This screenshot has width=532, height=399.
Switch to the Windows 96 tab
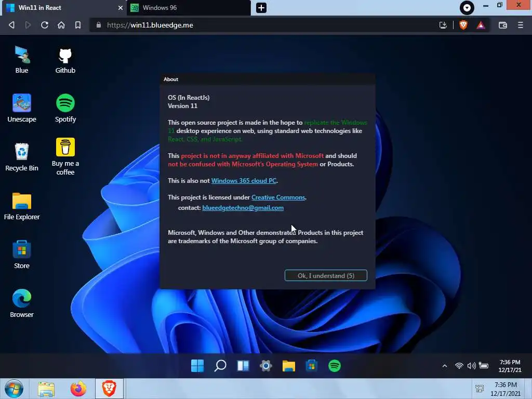189,8
